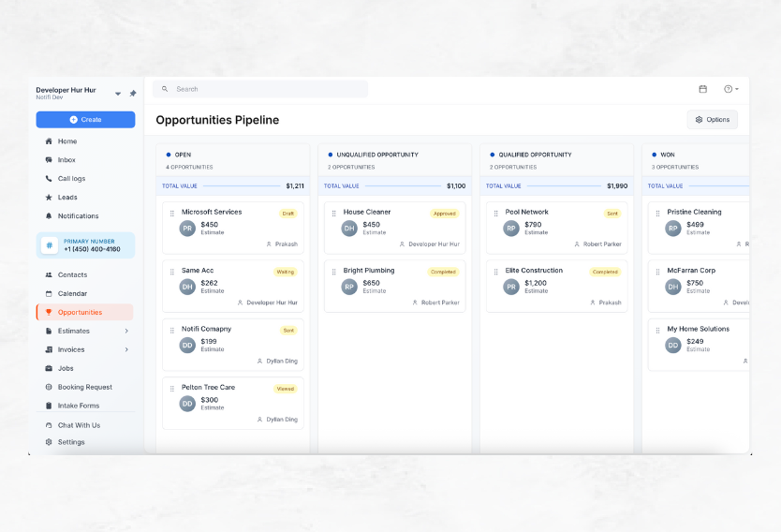Open the Inbox menu item
This screenshot has height=532, width=781.
click(x=66, y=160)
